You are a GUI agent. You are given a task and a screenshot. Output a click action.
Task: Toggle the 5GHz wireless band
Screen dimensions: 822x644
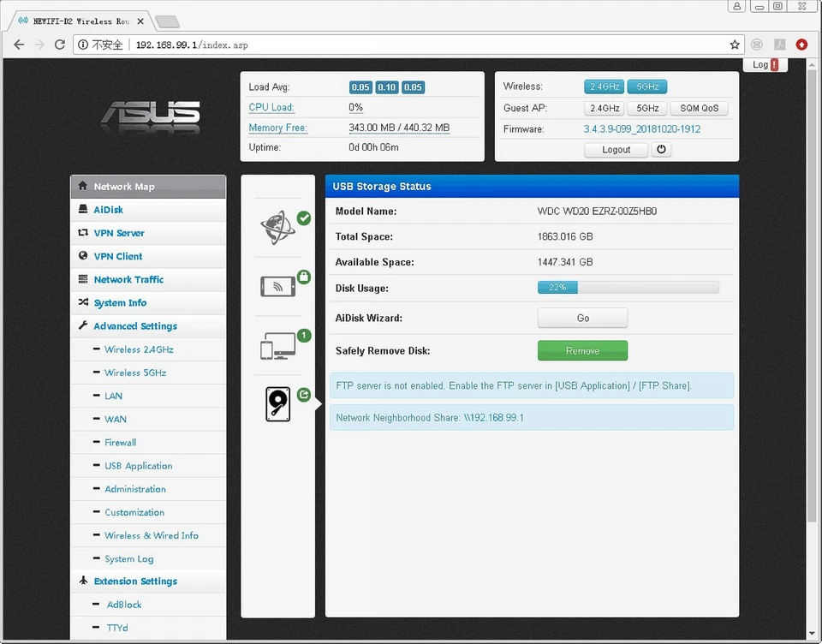click(647, 86)
